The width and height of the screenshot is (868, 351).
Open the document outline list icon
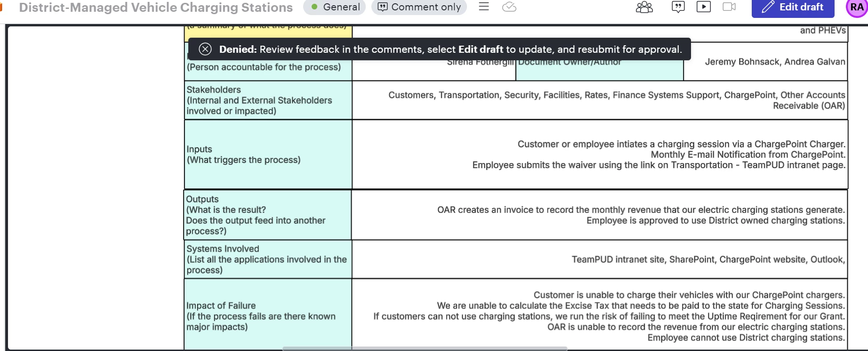click(x=484, y=7)
